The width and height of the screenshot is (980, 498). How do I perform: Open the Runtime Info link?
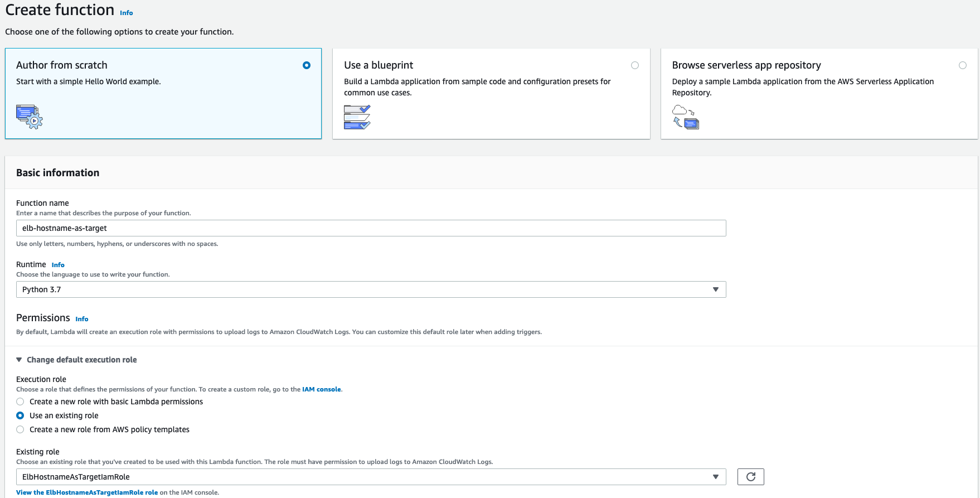point(58,265)
